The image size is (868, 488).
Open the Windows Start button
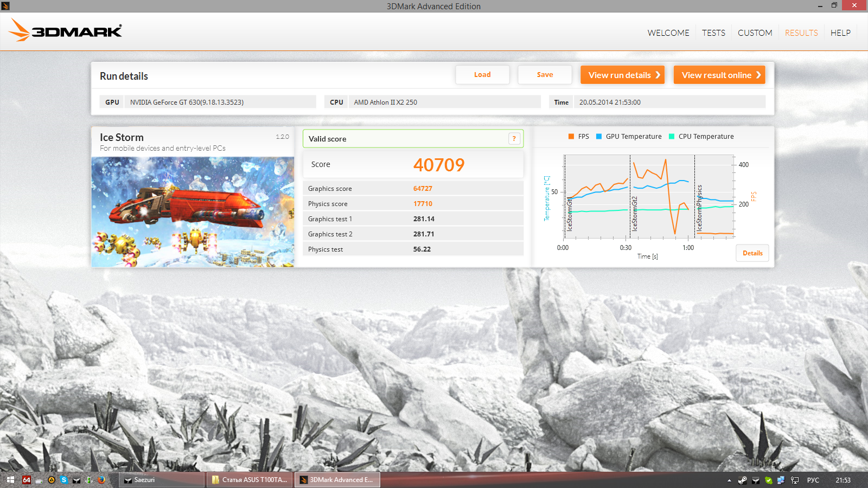tap(10, 480)
